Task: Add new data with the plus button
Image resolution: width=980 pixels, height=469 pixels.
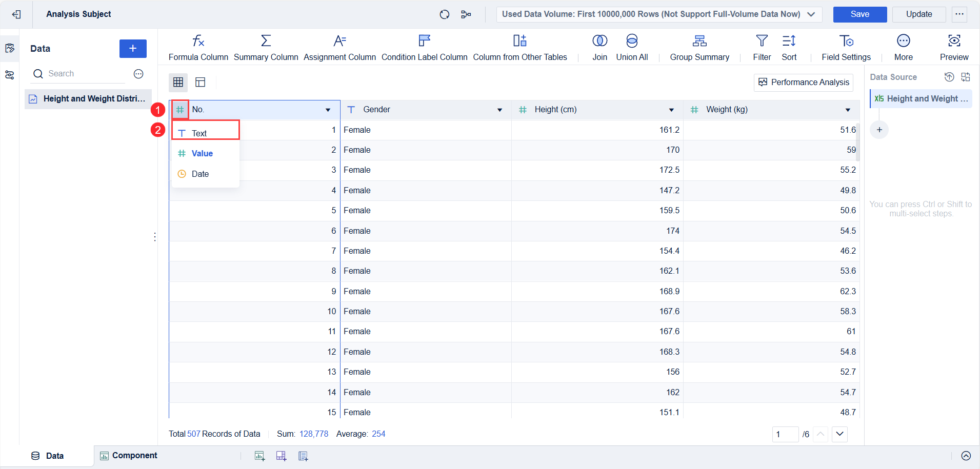Action: pos(133,48)
